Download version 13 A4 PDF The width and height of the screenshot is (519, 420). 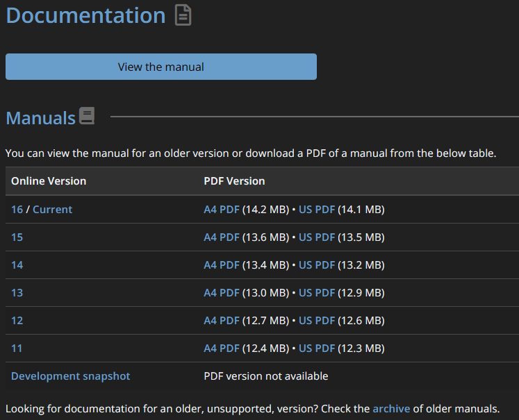tap(221, 292)
